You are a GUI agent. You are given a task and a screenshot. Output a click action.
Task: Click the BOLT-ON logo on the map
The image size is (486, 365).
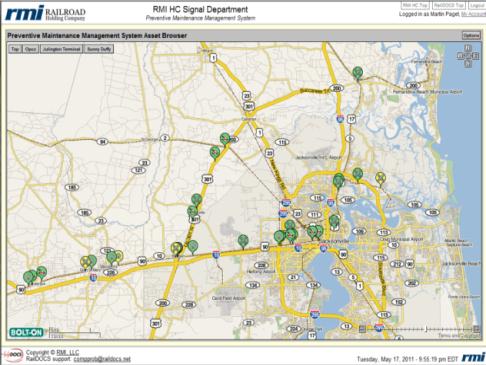coord(26,332)
